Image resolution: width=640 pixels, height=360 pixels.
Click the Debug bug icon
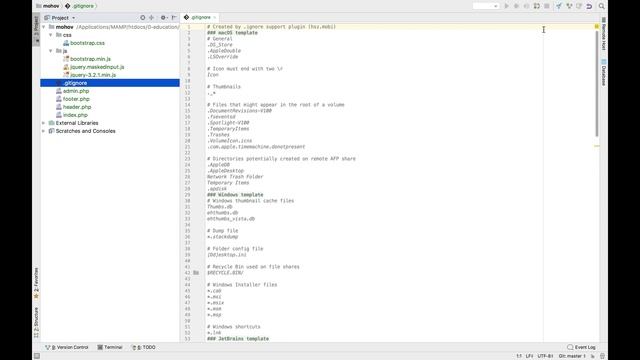[516, 6]
